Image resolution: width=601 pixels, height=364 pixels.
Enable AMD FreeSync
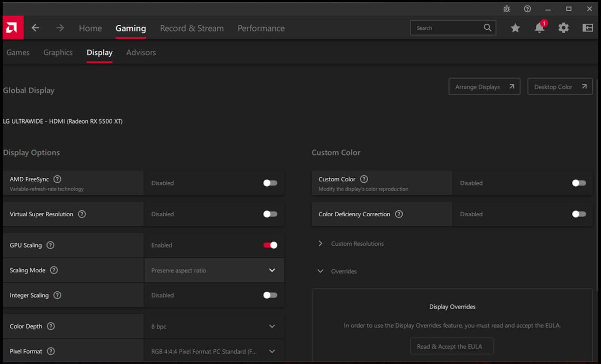270,183
